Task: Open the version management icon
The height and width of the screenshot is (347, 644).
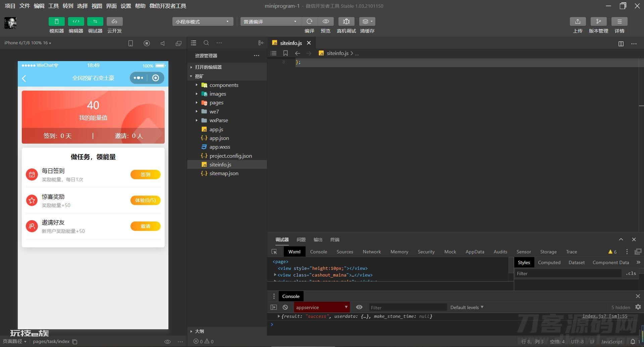Action: [x=598, y=21]
